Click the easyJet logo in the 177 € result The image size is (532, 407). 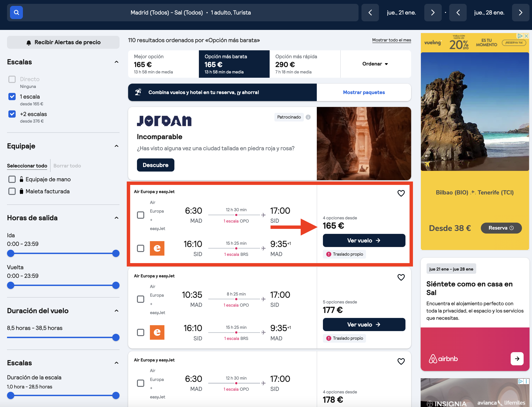(x=157, y=332)
